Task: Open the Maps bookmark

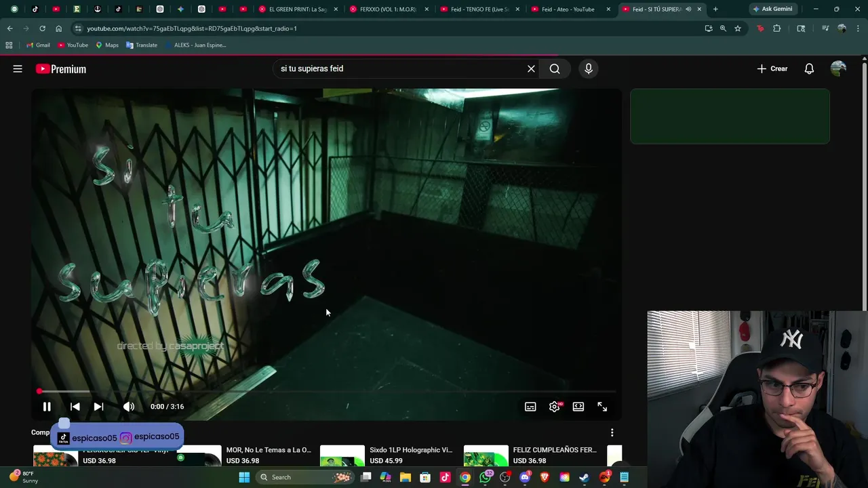Action: pos(107,45)
